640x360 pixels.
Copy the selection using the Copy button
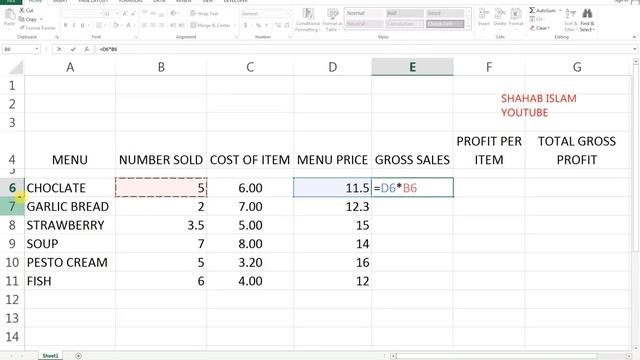[28, 19]
